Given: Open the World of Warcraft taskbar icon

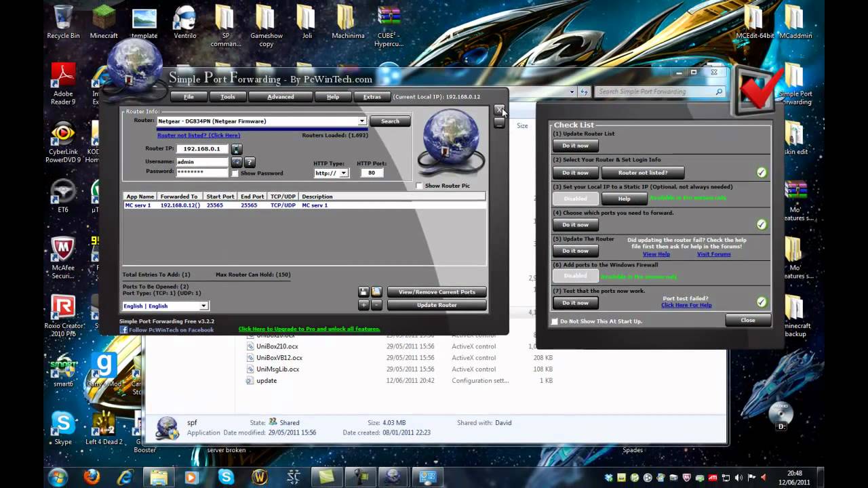Looking at the screenshot, I should pyautogui.click(x=260, y=477).
